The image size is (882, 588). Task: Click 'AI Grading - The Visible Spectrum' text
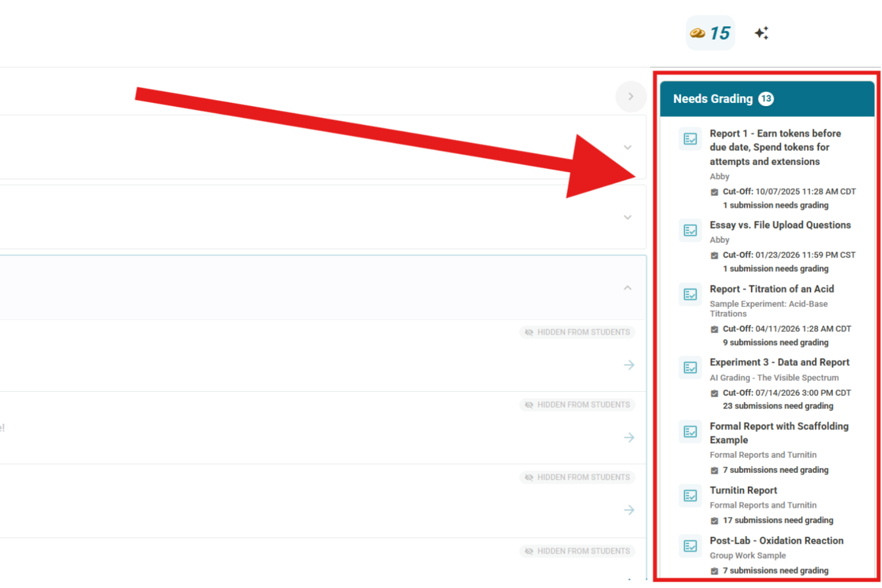774,378
